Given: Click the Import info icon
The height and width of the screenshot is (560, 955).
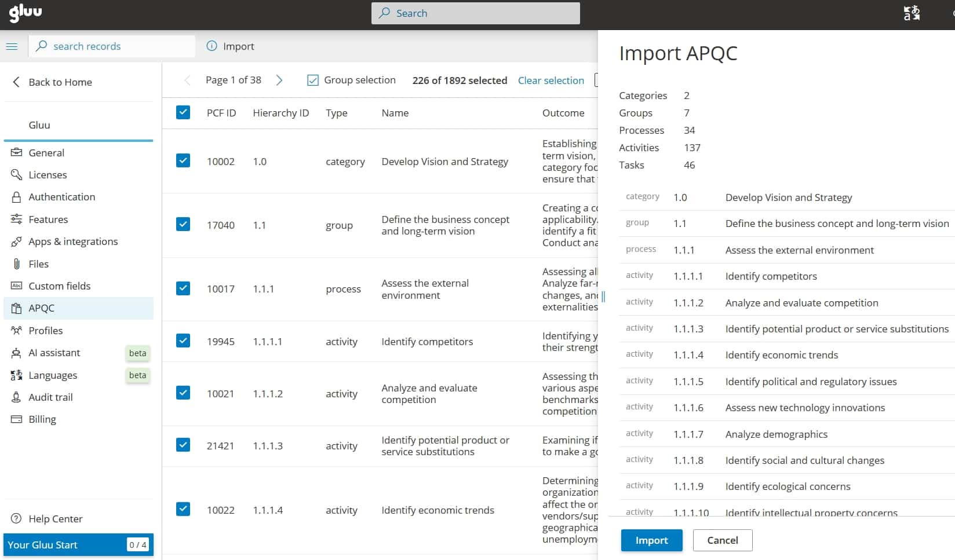Looking at the screenshot, I should click(x=212, y=46).
